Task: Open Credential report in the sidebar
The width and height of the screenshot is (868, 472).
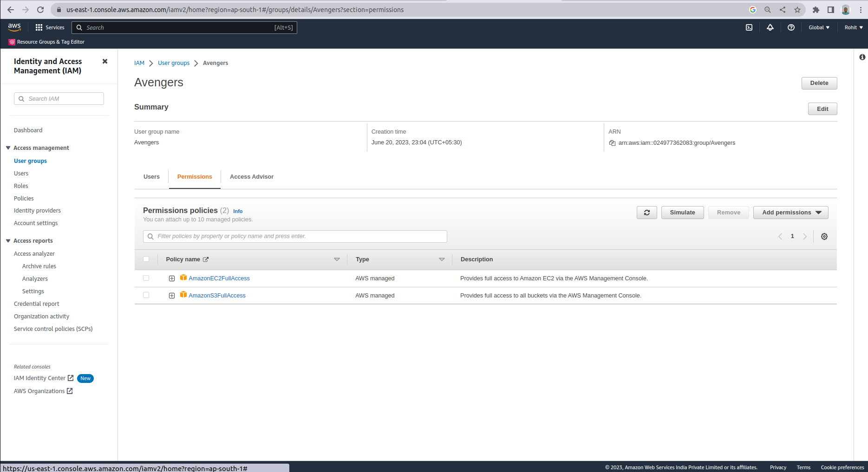Action: pos(37,304)
